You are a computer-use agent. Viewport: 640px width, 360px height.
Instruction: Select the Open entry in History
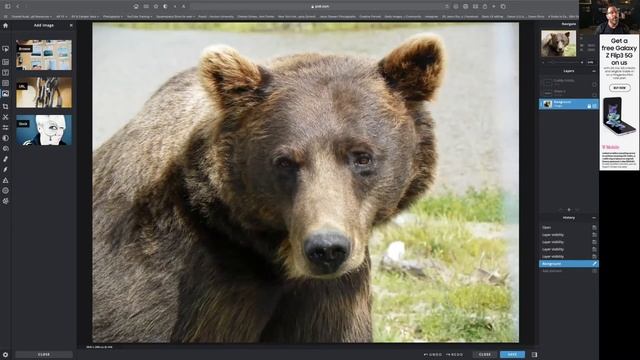[569, 228]
